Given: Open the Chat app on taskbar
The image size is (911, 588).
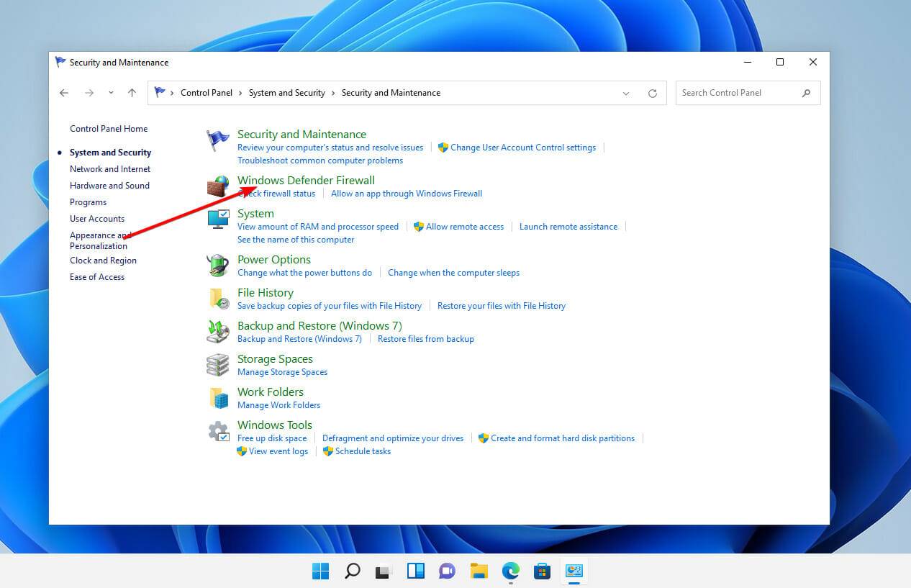Looking at the screenshot, I should point(447,571).
